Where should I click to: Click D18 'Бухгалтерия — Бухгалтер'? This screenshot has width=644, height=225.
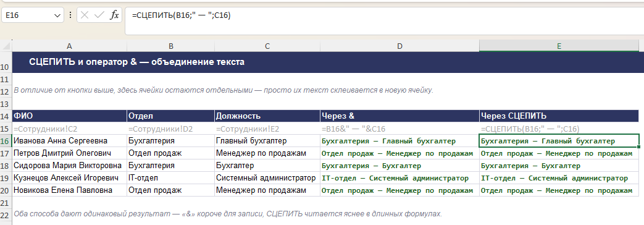399,166
